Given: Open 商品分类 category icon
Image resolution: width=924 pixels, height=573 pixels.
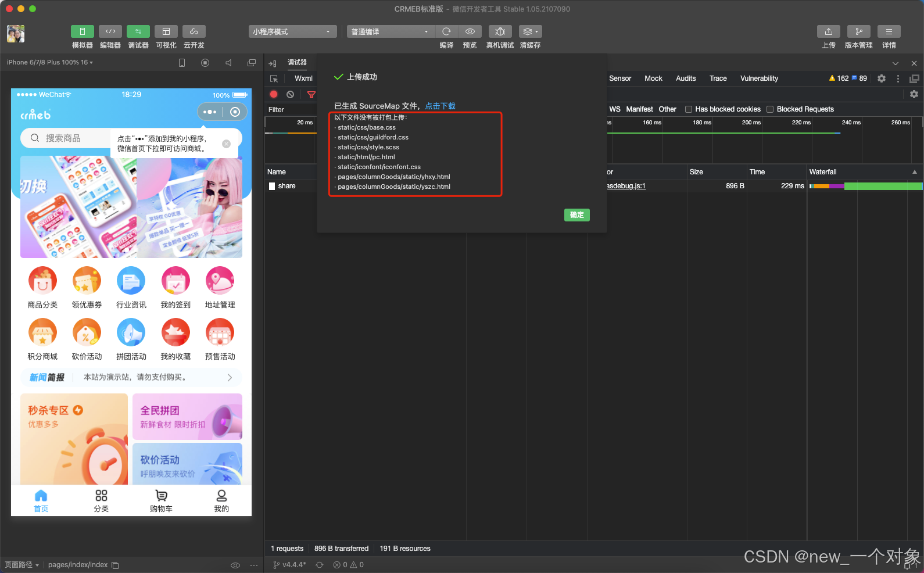Looking at the screenshot, I should (42, 288).
